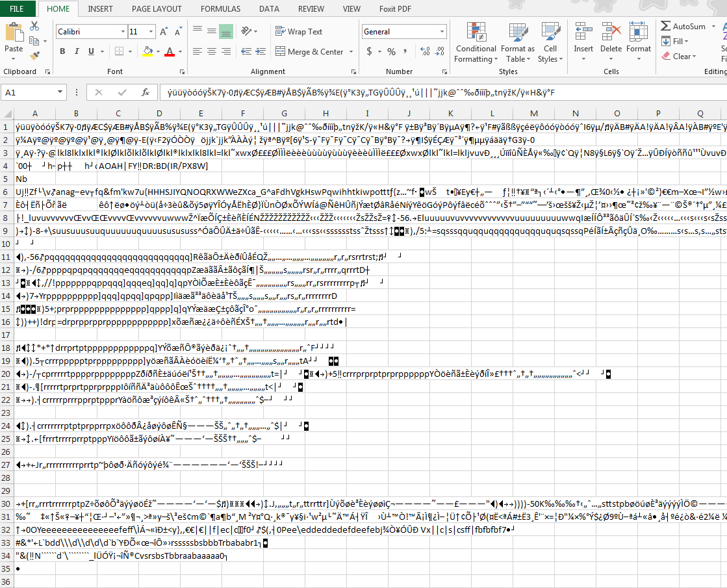Click Decrease Decimal icon

tap(440, 51)
